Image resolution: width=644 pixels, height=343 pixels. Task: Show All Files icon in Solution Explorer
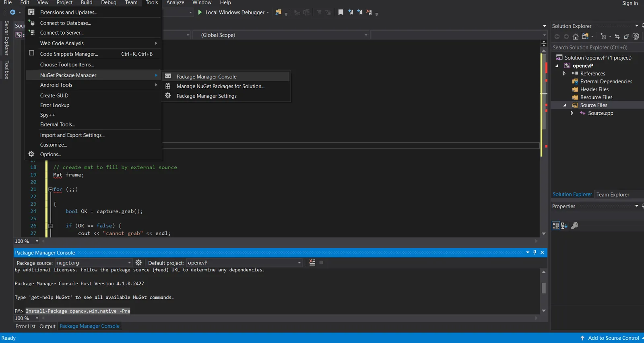636,37
